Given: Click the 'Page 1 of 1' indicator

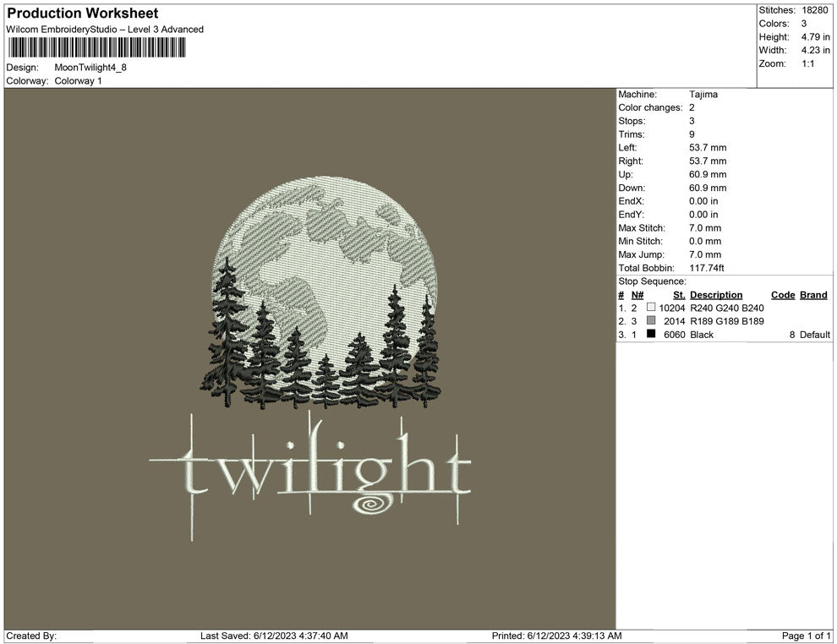Looking at the screenshot, I should tap(806, 636).
